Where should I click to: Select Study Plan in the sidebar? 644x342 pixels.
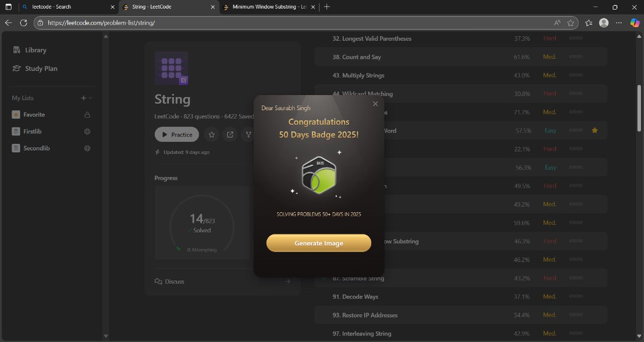point(40,68)
